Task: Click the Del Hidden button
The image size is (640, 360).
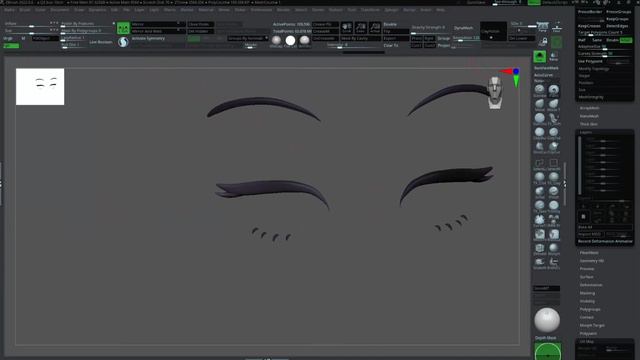Action: (200, 31)
